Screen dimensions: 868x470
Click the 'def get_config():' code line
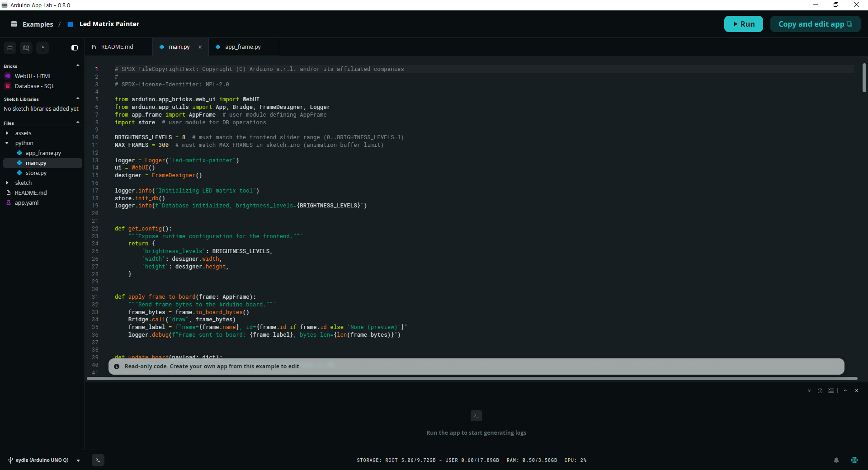(x=143, y=229)
